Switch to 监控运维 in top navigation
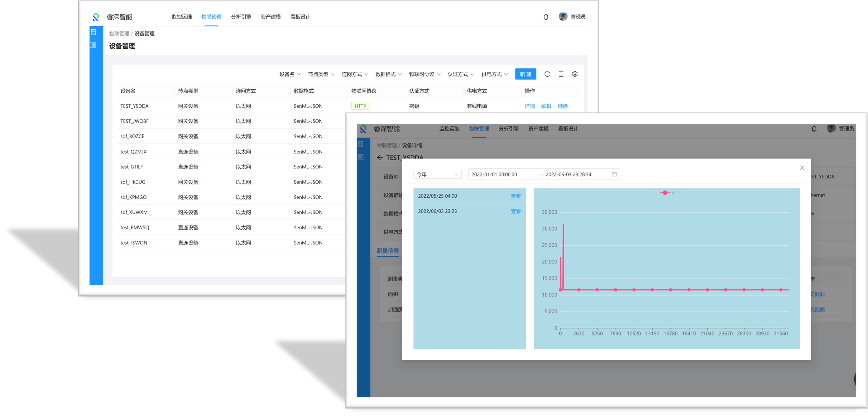 pyautogui.click(x=182, y=17)
